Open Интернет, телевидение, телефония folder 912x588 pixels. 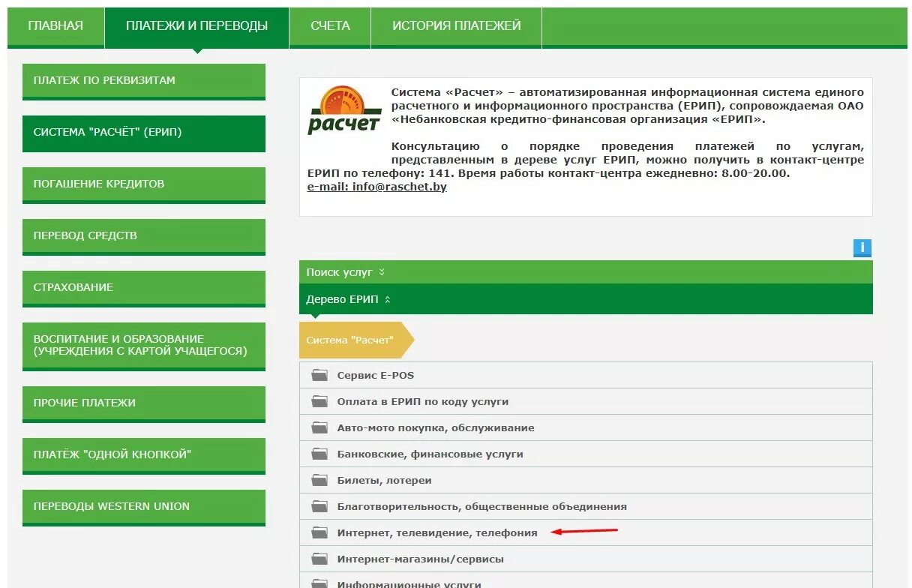click(586, 532)
